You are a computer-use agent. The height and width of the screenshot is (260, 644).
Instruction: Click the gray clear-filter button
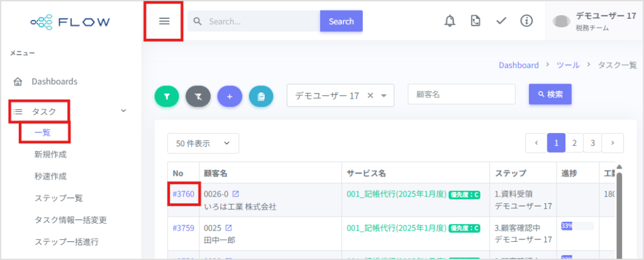point(198,96)
